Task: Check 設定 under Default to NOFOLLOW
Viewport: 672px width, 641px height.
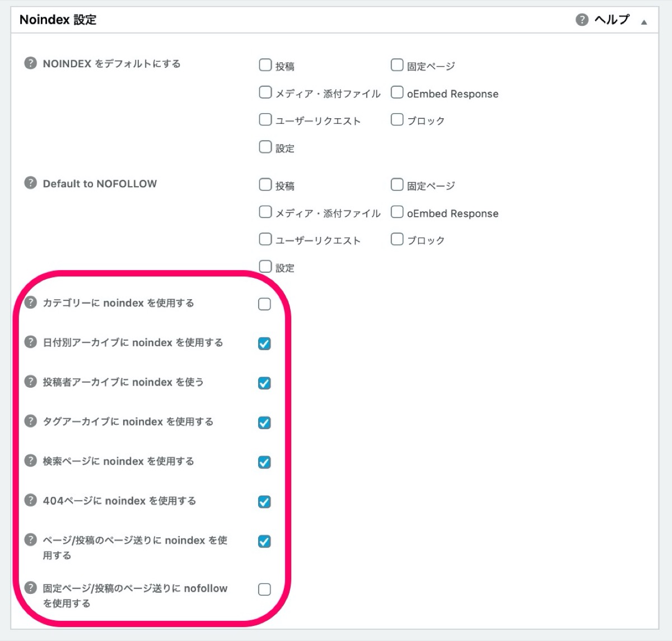Action: tap(265, 266)
